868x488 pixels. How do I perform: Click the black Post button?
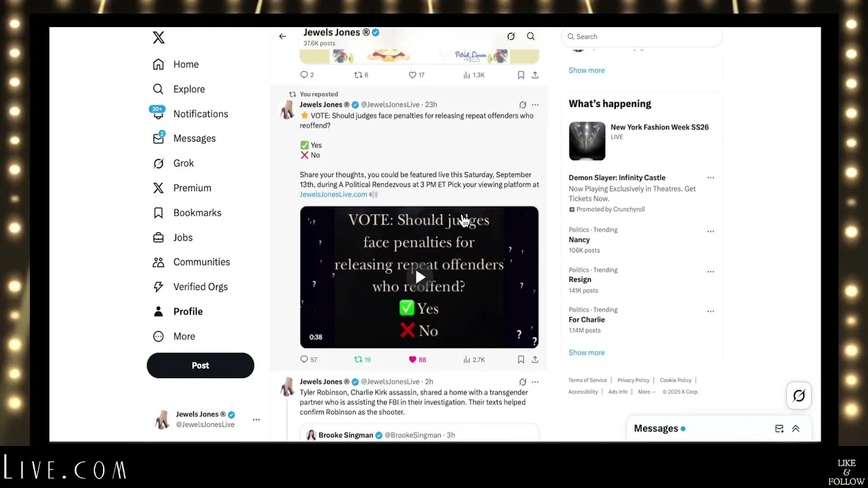pos(200,365)
